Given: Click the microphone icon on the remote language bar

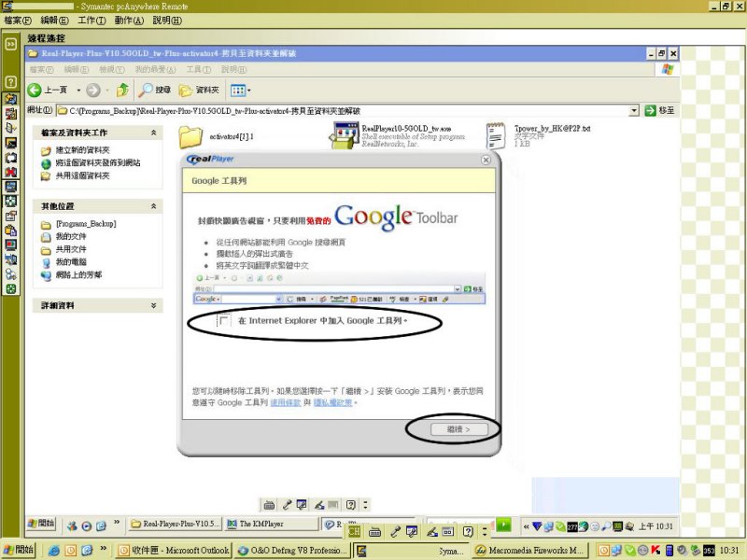Looking at the screenshot, I should [x=287, y=505].
